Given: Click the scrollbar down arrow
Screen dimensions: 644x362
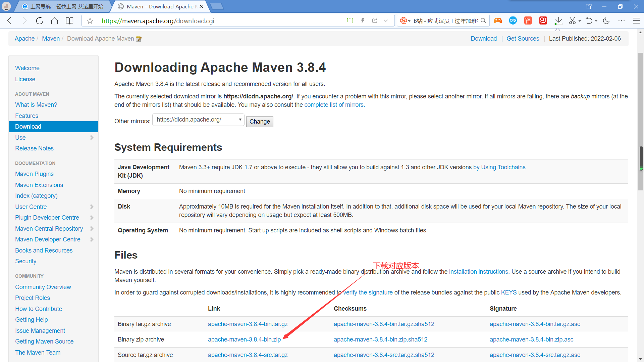Looking at the screenshot, I should (x=641, y=359).
